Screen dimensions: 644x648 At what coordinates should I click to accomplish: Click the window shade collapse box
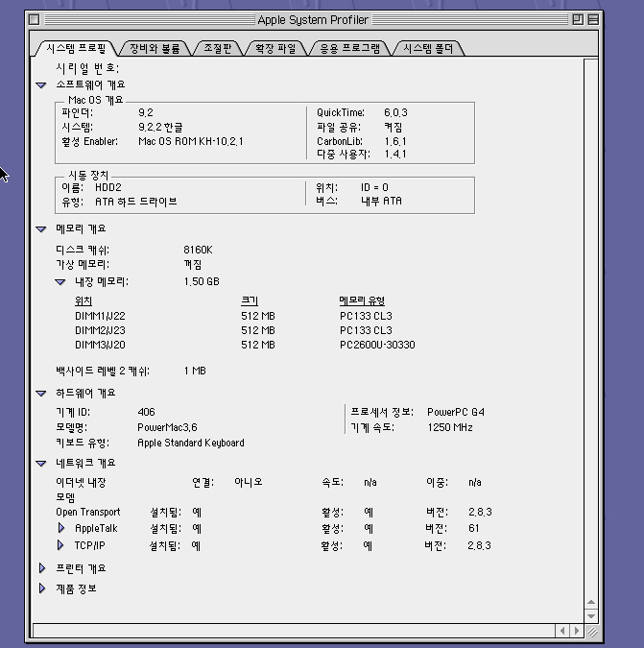(x=594, y=19)
